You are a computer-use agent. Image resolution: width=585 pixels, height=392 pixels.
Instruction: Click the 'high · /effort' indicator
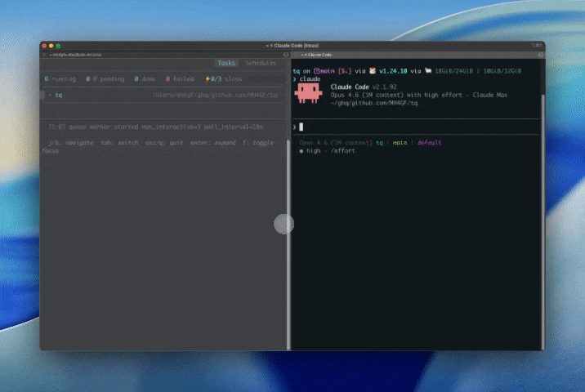[x=327, y=151]
